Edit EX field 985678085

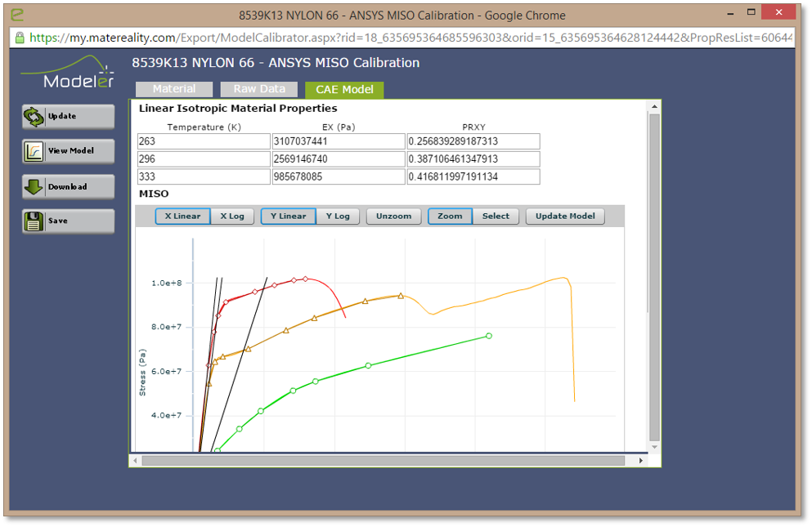click(x=339, y=176)
